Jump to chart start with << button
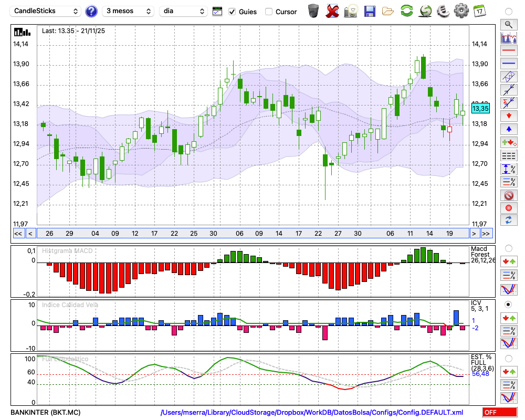 click(18, 234)
